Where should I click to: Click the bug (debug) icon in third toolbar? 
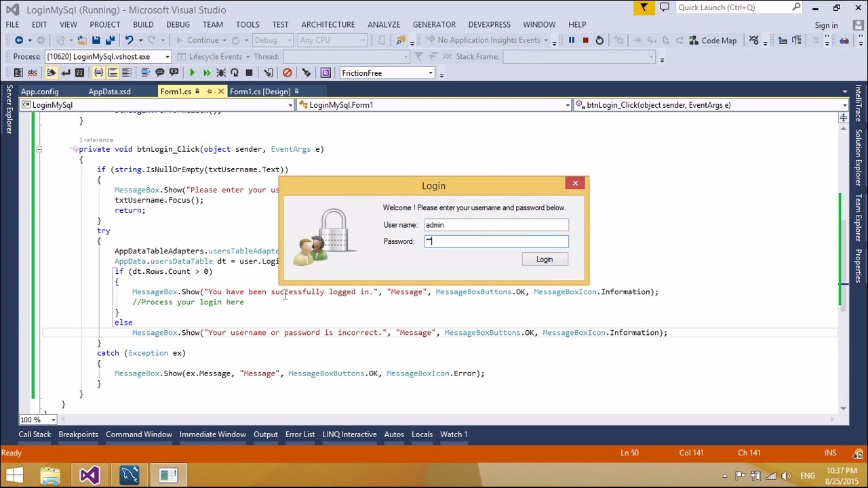point(220,73)
